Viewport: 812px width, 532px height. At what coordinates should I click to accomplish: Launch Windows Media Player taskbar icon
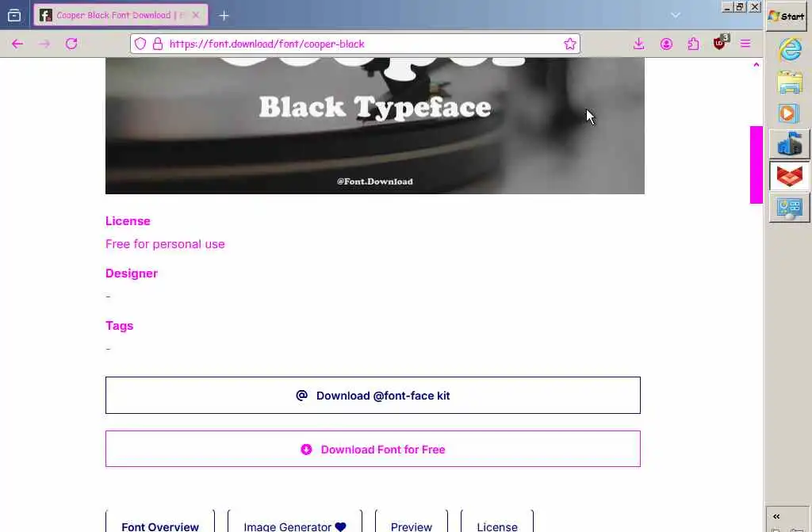click(789, 113)
